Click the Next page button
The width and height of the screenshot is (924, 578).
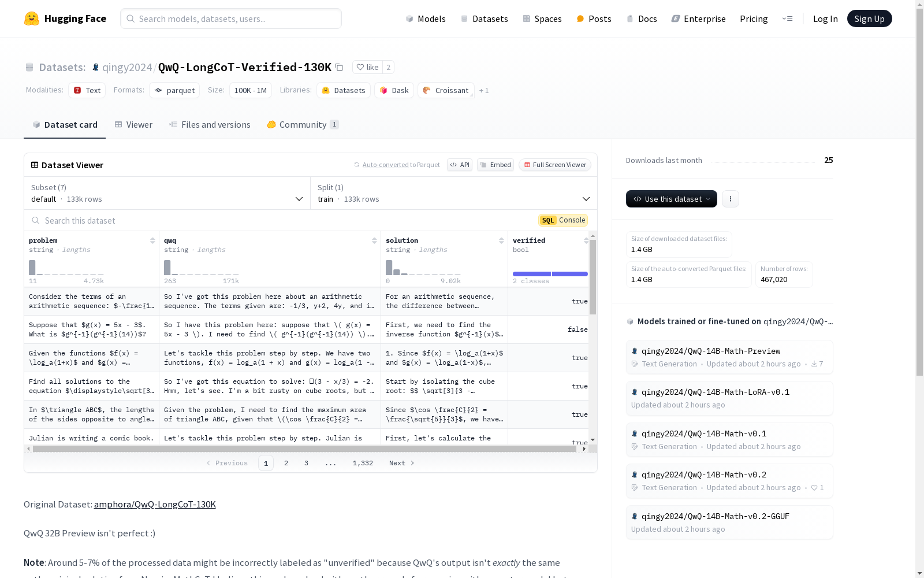tap(402, 463)
